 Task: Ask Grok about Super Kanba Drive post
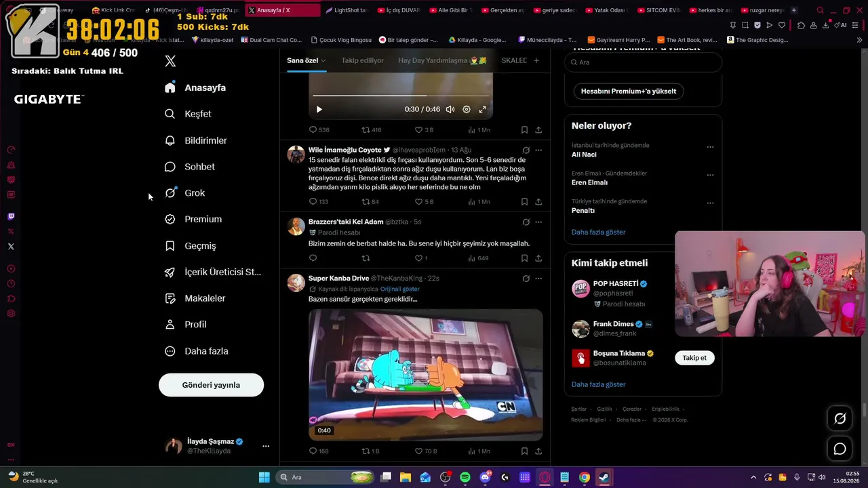coord(526,278)
